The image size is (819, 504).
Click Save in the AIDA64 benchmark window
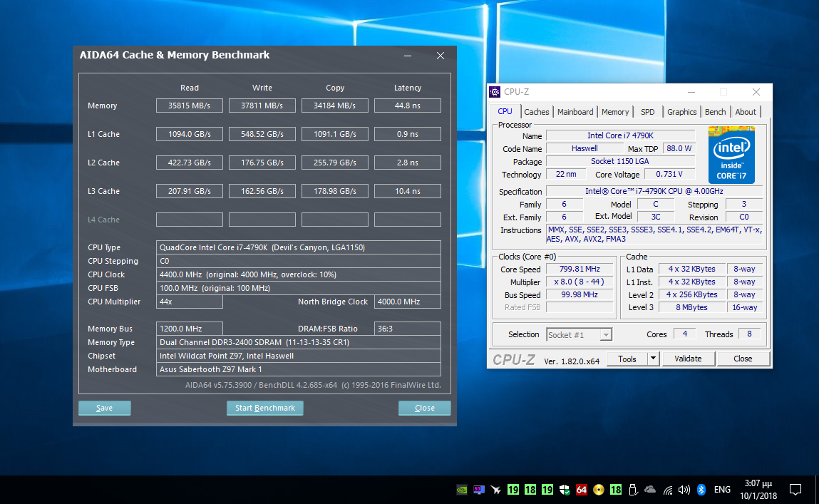pyautogui.click(x=105, y=408)
